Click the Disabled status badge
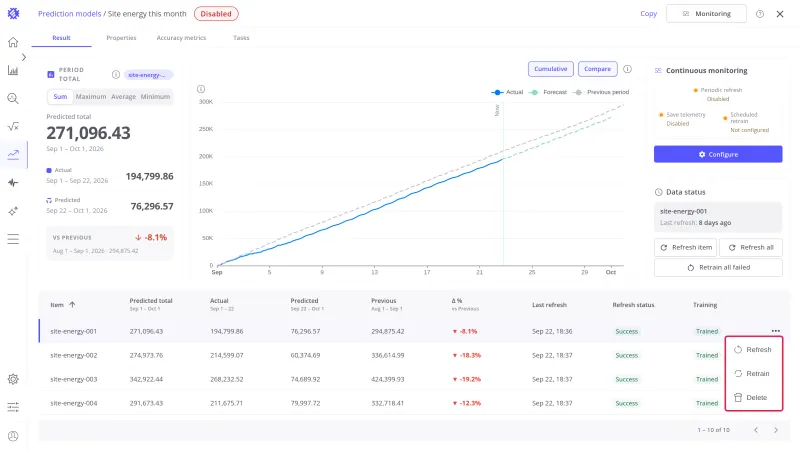Viewport: 800px width, 450px height. click(216, 14)
